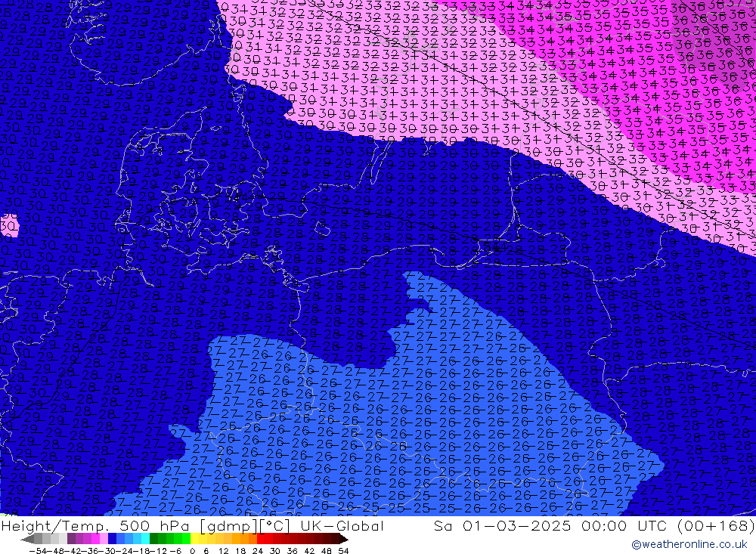Click the bright red legend swatch
Image resolution: width=756 pixels, height=554 pixels.
point(261,539)
